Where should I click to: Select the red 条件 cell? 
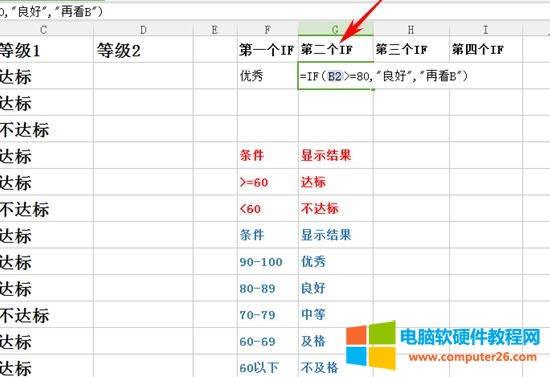(x=268, y=155)
